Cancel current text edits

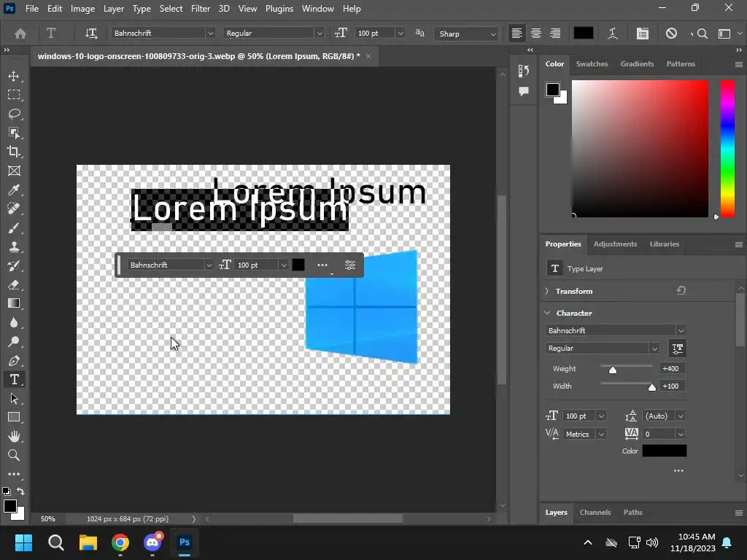(671, 34)
